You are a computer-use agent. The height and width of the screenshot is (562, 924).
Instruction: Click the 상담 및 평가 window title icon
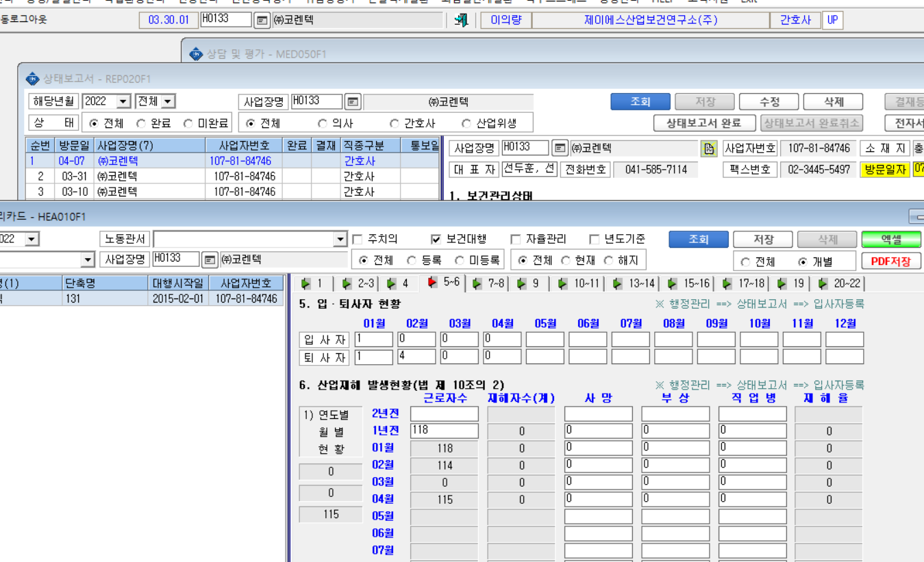[197, 53]
